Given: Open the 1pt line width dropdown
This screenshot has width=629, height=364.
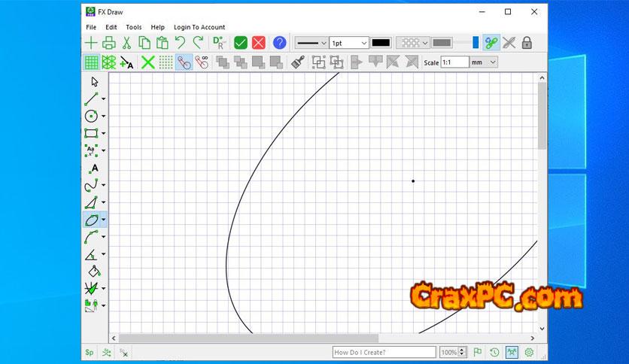Looking at the screenshot, I should (x=349, y=43).
